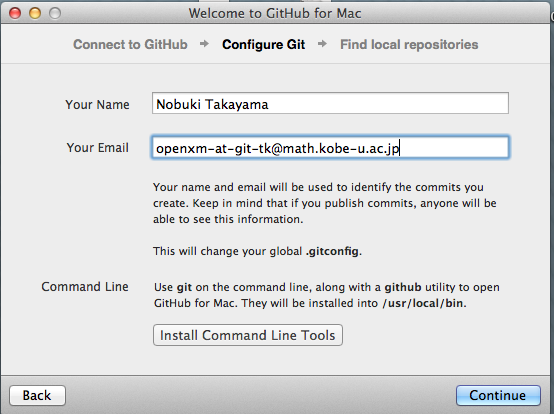Open the Find local repositories step

(409, 45)
